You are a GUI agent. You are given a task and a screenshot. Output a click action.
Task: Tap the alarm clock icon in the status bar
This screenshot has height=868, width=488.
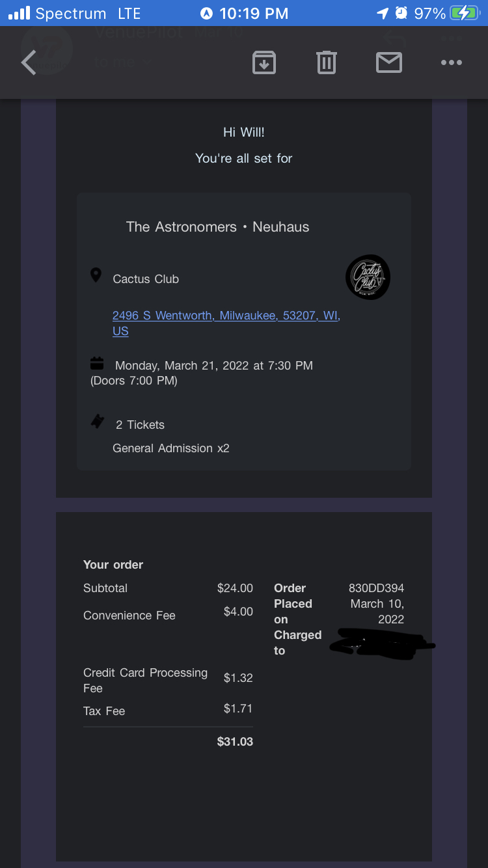pos(401,13)
